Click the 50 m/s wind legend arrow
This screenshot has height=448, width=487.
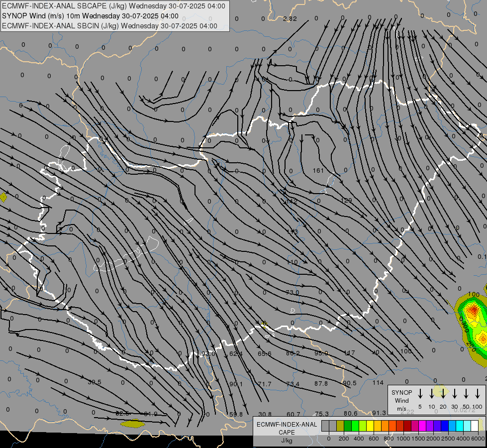pyautogui.click(x=466, y=394)
